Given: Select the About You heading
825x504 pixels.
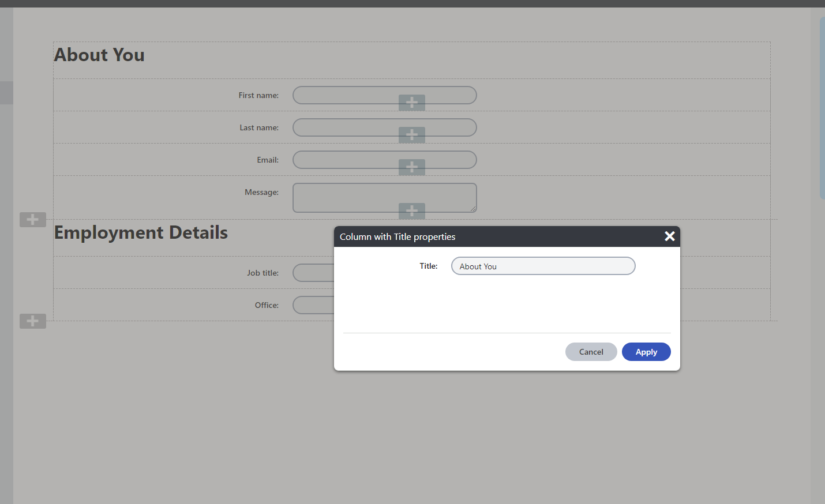Looking at the screenshot, I should (x=99, y=55).
